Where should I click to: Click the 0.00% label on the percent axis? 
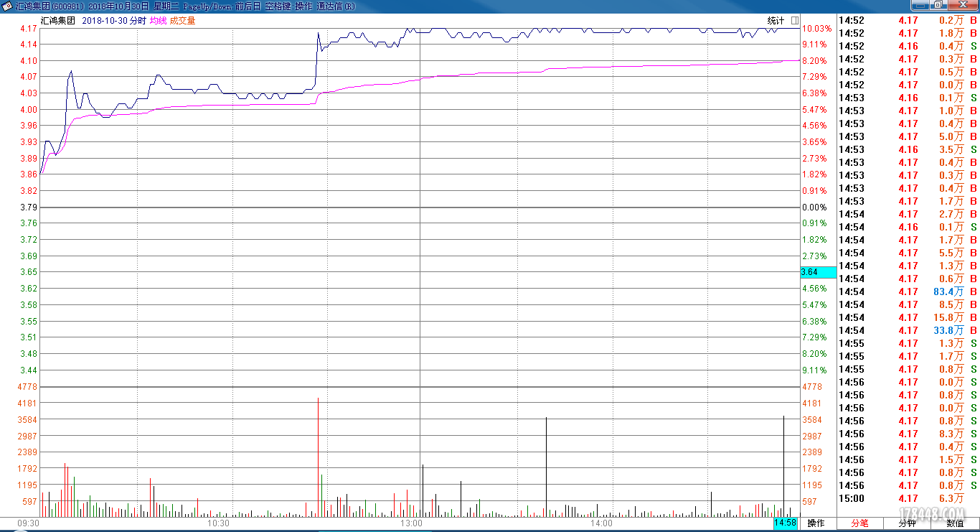click(x=815, y=207)
